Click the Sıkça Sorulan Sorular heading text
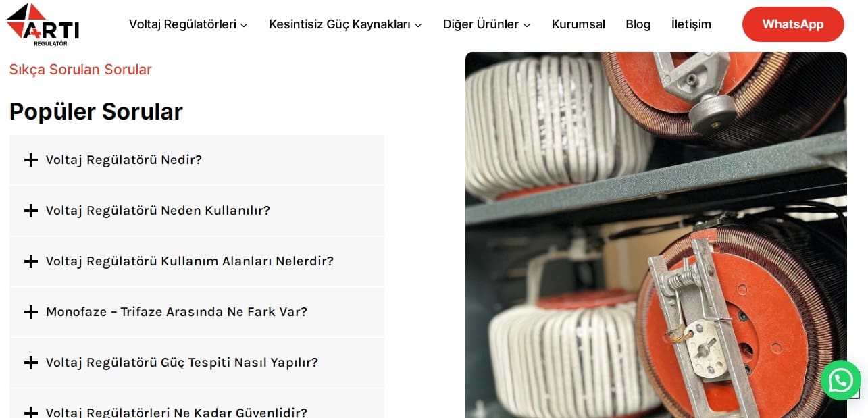 (x=80, y=70)
